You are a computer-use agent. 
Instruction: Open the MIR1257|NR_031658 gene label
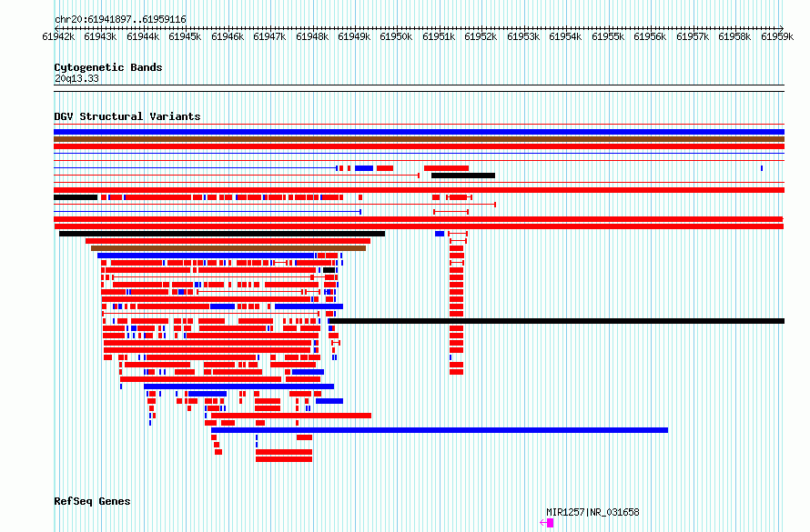tap(592, 512)
